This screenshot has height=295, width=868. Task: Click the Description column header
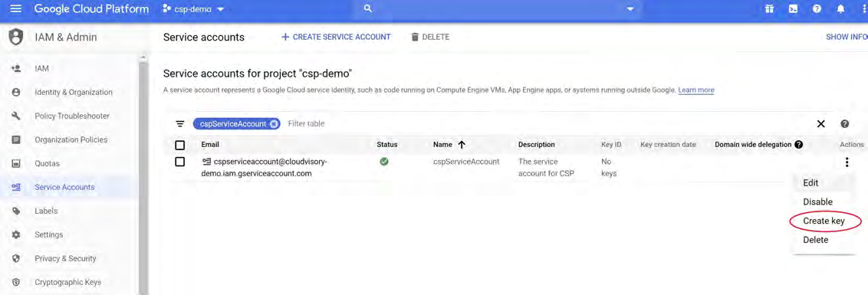(x=537, y=145)
